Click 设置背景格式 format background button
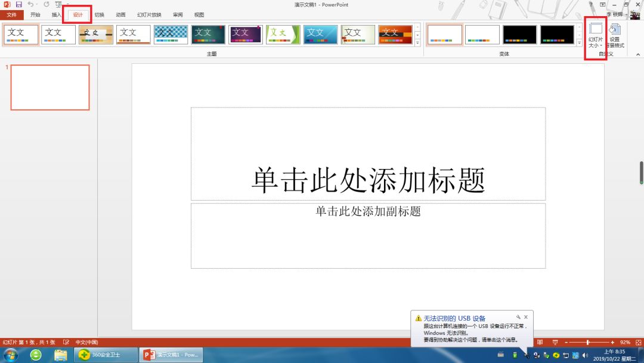Viewport: 644px width, 363px height. [615, 36]
